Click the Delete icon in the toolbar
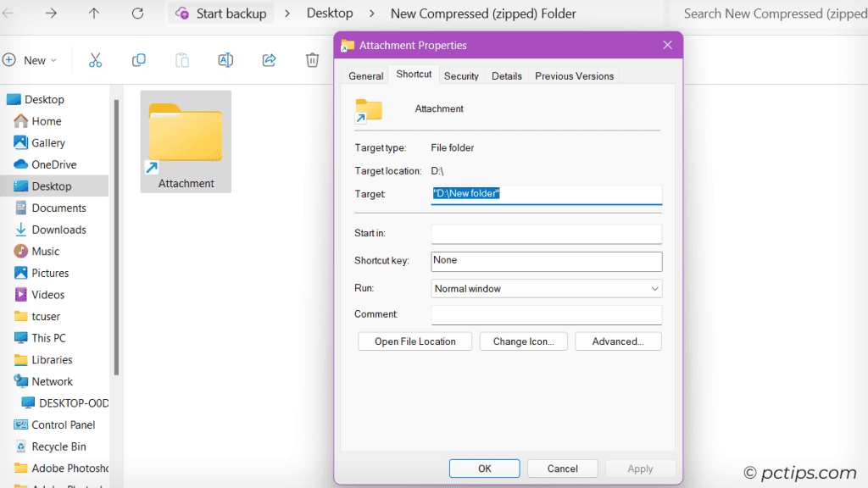 (312, 59)
